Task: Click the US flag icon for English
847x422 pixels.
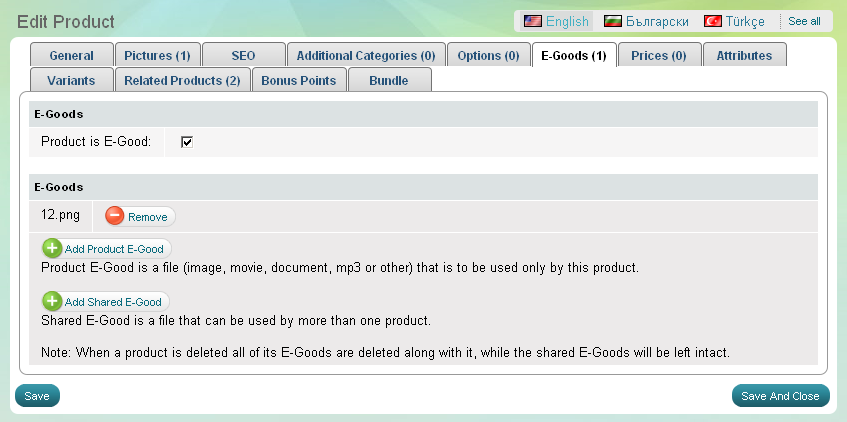Action: click(x=533, y=21)
